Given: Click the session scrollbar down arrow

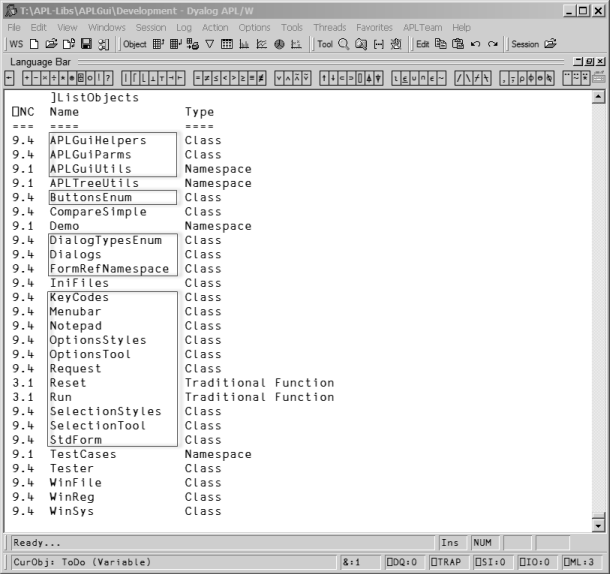Looking at the screenshot, I should coord(598,526).
